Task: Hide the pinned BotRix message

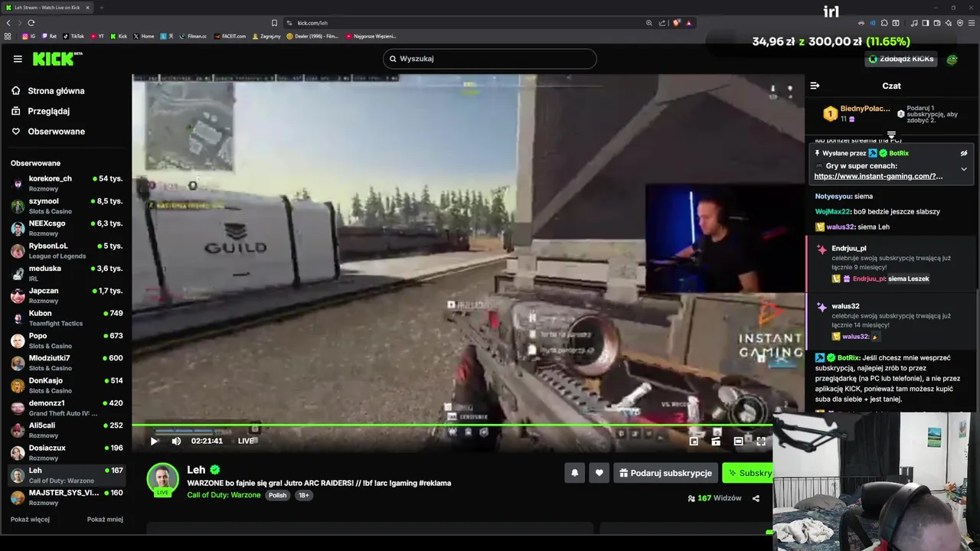Action: [x=964, y=153]
